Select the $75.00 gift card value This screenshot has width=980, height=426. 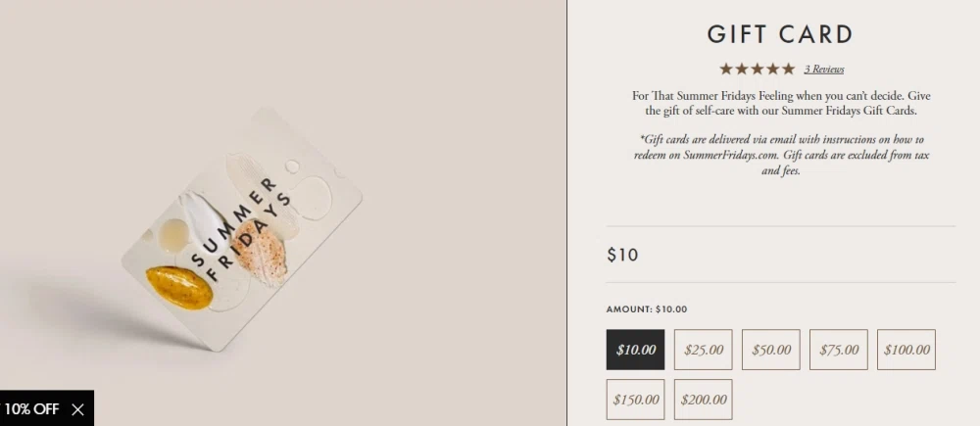[839, 350]
